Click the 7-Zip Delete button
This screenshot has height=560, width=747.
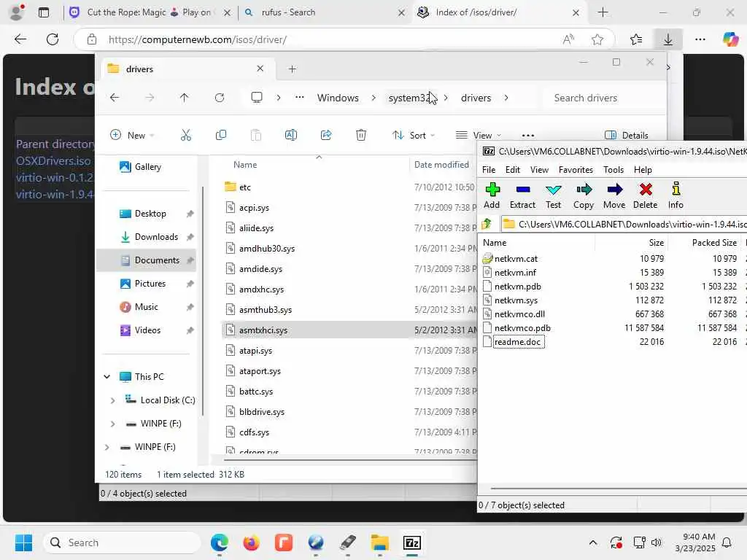pos(645,195)
